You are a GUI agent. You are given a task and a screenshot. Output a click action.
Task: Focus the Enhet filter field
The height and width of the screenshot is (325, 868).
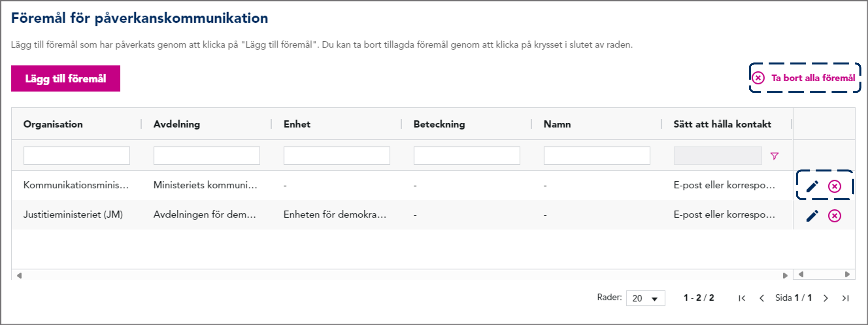coord(336,156)
